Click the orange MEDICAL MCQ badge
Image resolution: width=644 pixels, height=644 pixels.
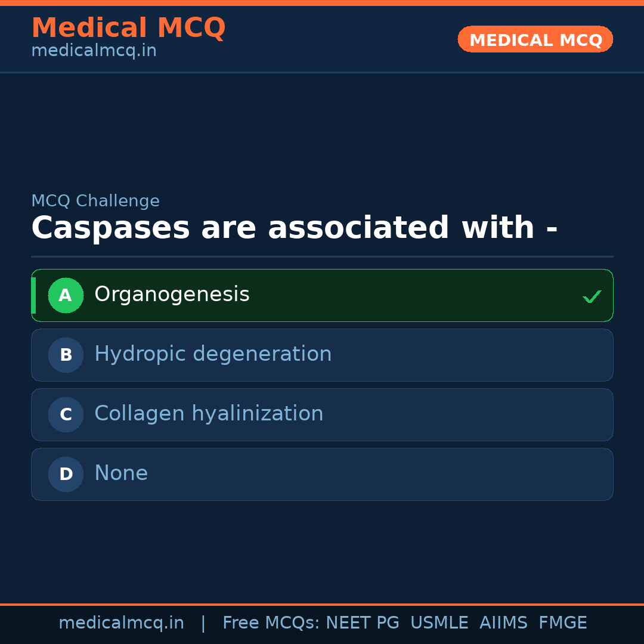tap(535, 39)
